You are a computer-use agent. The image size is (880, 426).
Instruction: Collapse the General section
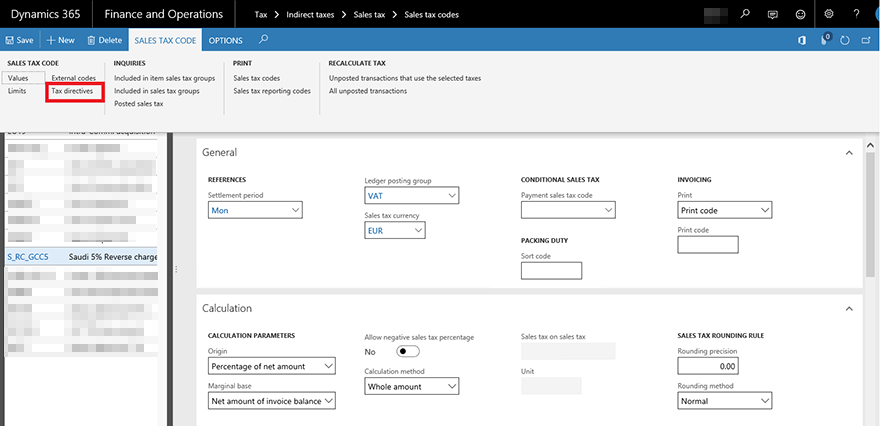pos(849,153)
